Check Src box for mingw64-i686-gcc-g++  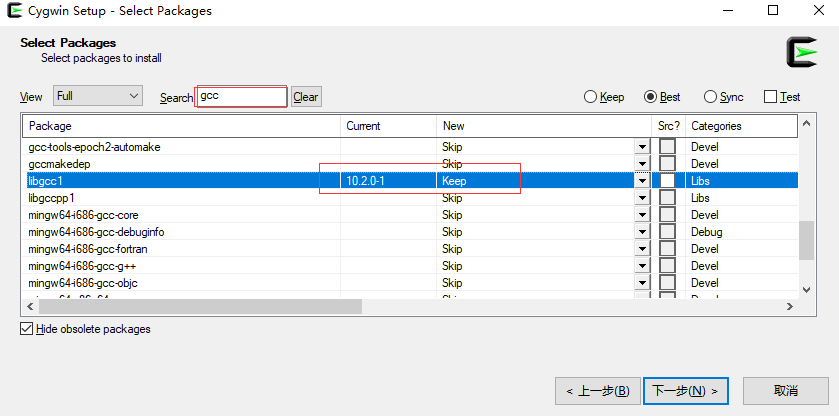click(x=667, y=266)
